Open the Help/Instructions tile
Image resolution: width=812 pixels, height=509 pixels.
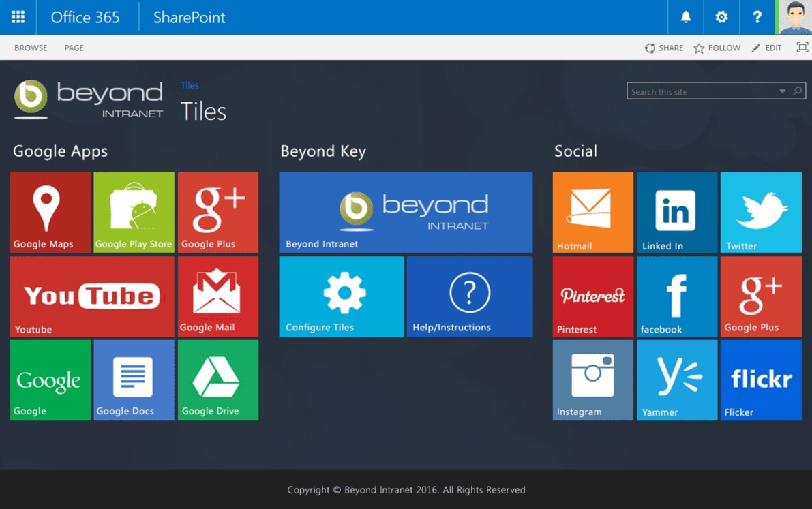[x=470, y=296]
